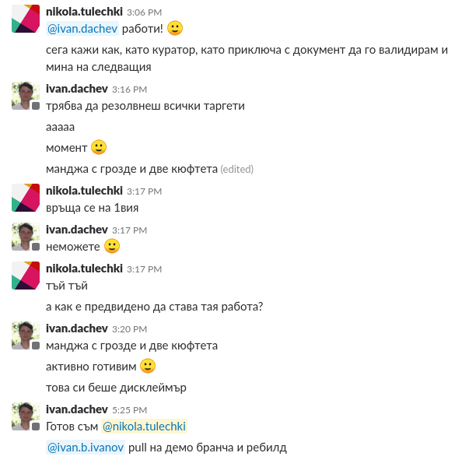Click the 3:16 PM timestamp
This screenshot has height=467, width=476.
tap(130, 90)
